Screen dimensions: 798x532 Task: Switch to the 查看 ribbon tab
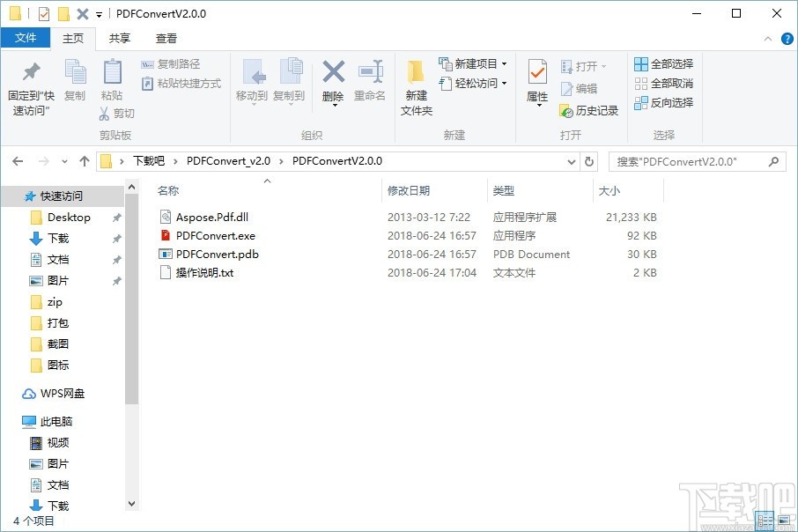[x=167, y=38]
